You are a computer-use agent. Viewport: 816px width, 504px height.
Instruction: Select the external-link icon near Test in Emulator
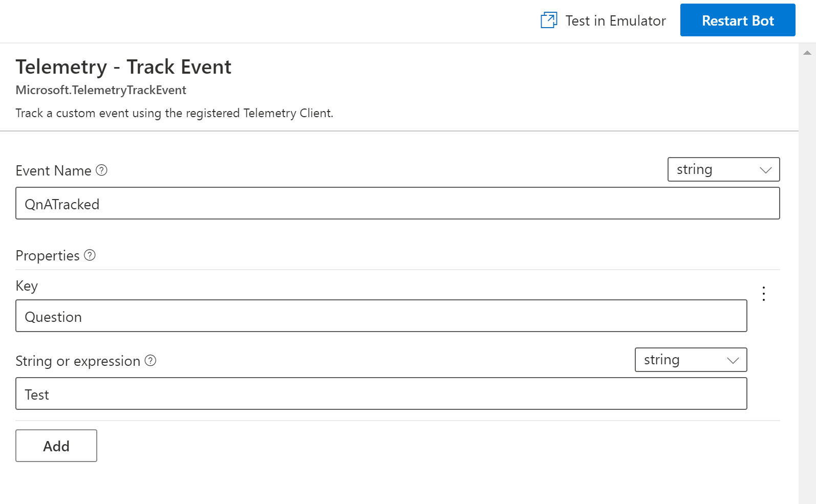pyautogui.click(x=548, y=20)
